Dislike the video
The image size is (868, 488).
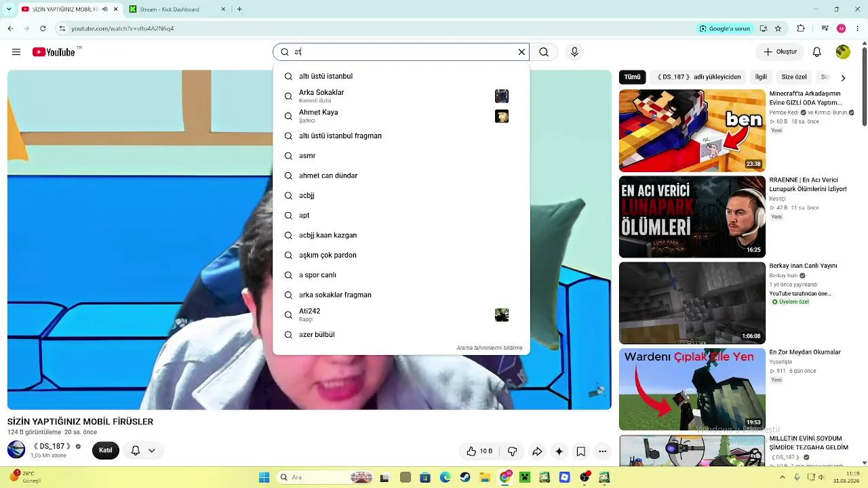click(513, 451)
